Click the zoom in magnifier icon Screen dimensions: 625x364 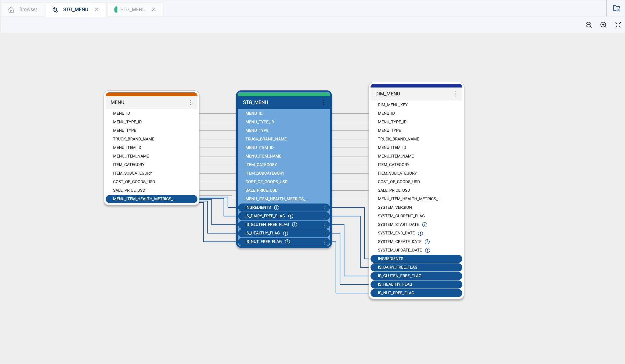603,25
